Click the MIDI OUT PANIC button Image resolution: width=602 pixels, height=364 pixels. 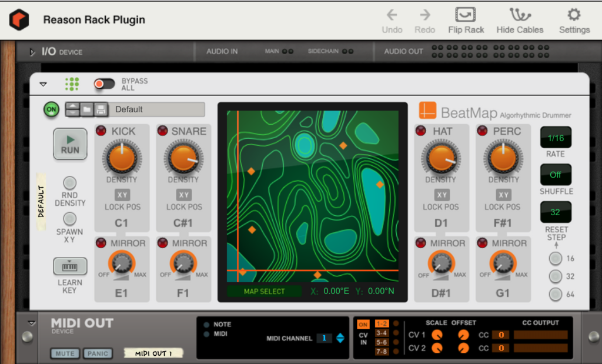98,353
